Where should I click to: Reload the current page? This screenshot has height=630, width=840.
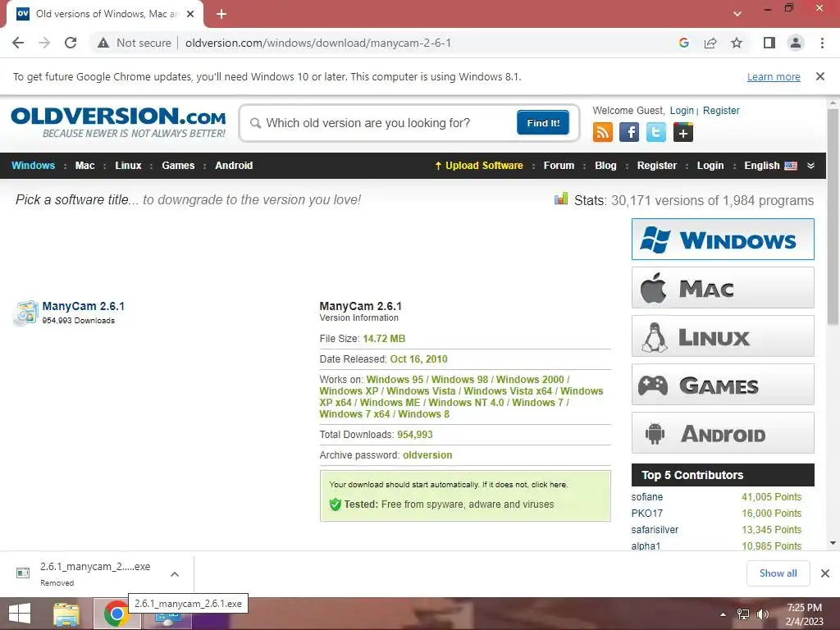[x=71, y=43]
